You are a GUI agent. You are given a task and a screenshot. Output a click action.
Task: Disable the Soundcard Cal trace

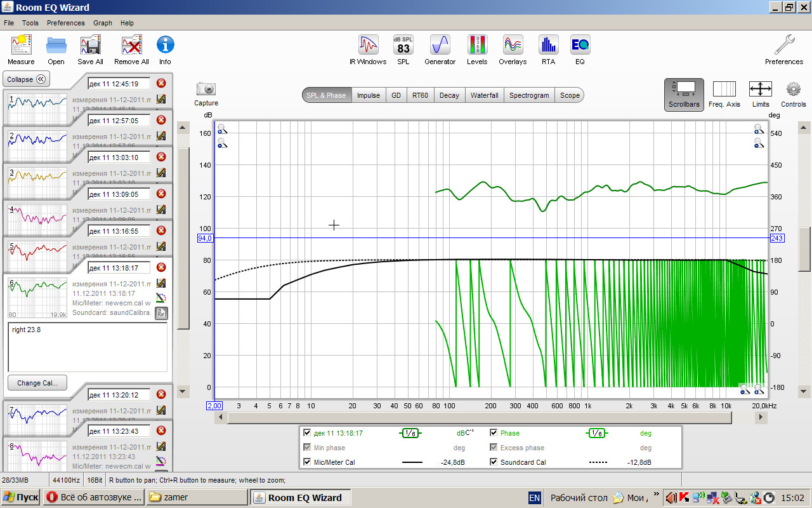click(494, 462)
